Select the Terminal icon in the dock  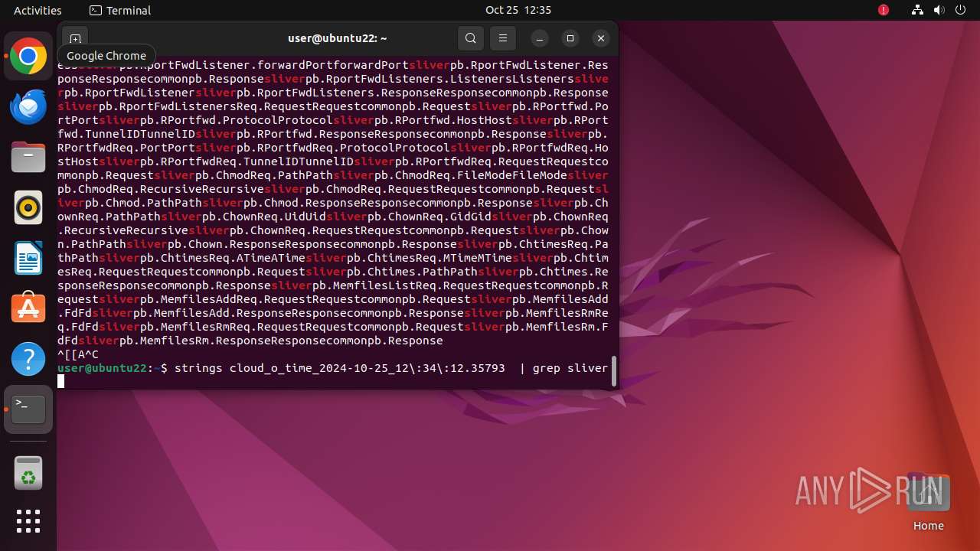28,409
